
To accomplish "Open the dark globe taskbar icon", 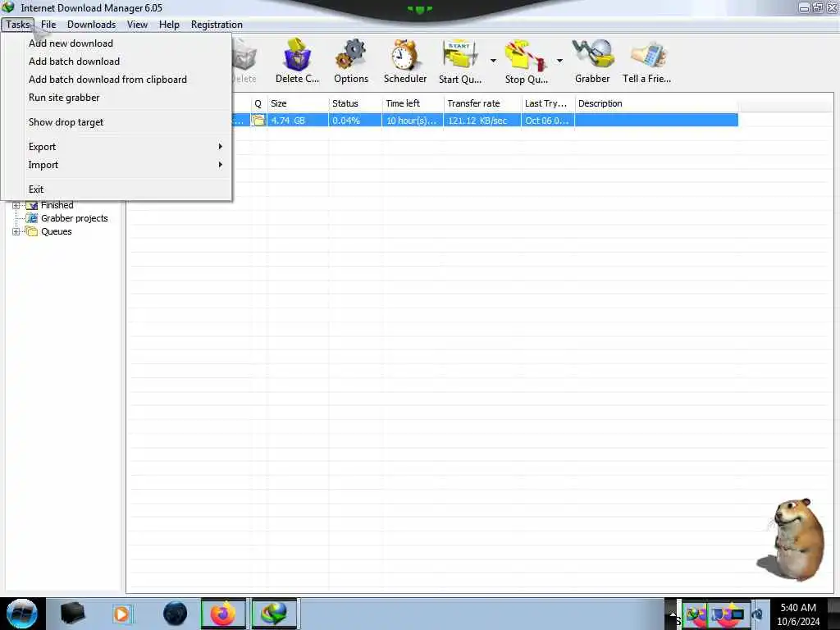I will coord(176,614).
